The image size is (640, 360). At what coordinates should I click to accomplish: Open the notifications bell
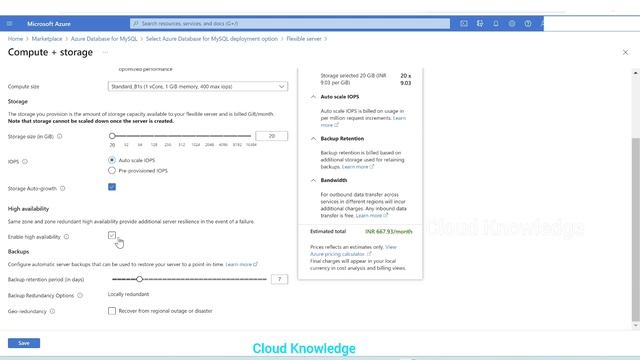pyautogui.click(x=496, y=24)
